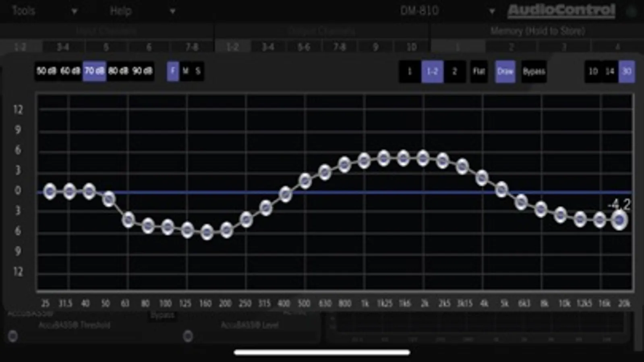
Task: Click the 16k EQ band node
Action: [x=600, y=220]
